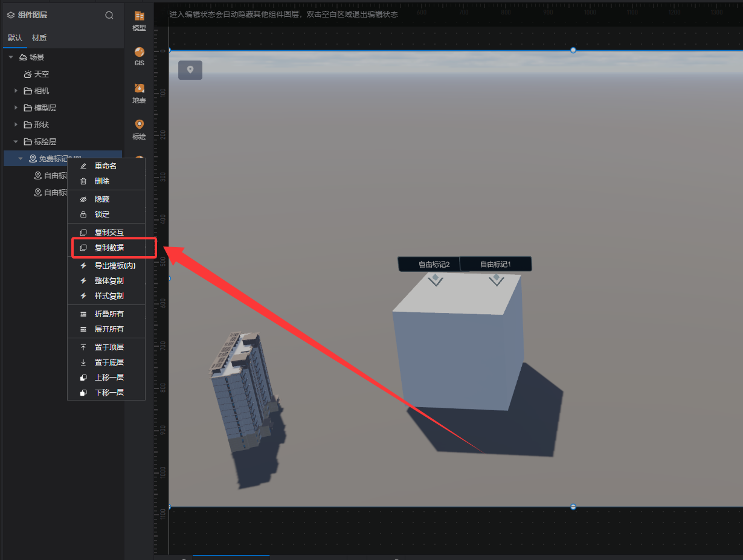The height and width of the screenshot is (560, 743).
Task: Click the diamond marker under 自由标记1
Action: [496, 279]
